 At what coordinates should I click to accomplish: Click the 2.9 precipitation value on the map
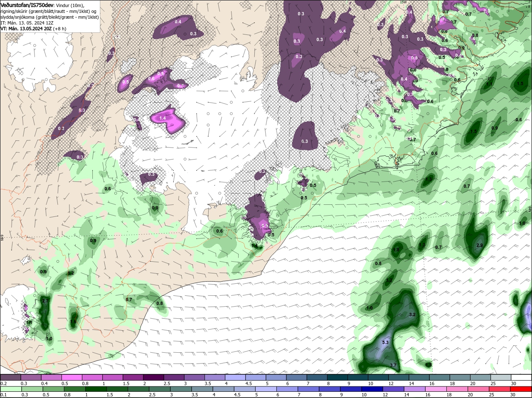[480, 246]
